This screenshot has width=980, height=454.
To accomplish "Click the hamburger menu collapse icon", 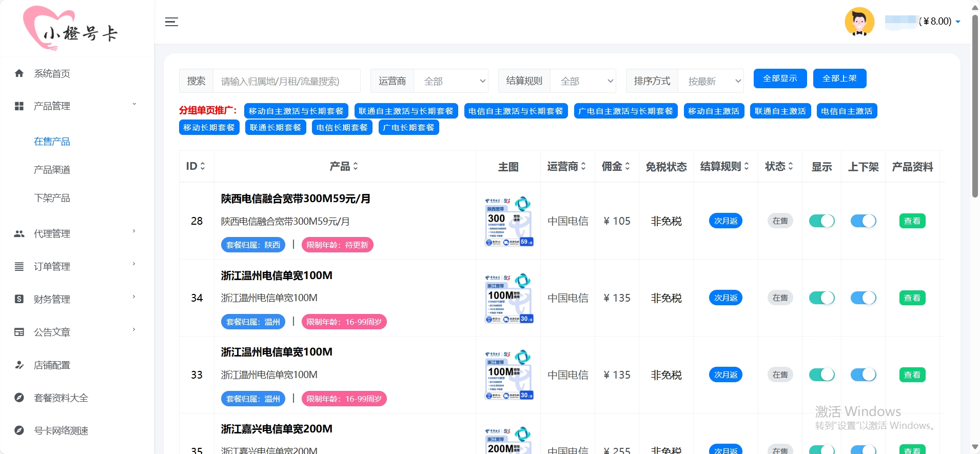I will [171, 22].
